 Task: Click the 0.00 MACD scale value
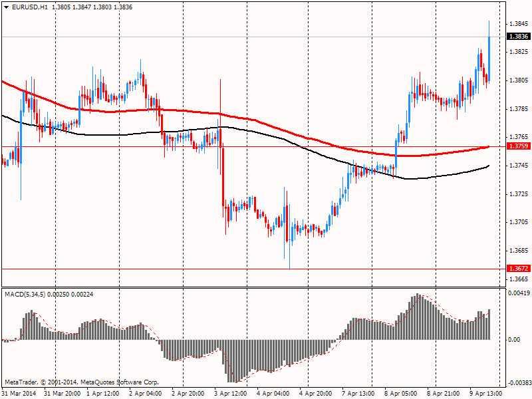[x=514, y=340]
